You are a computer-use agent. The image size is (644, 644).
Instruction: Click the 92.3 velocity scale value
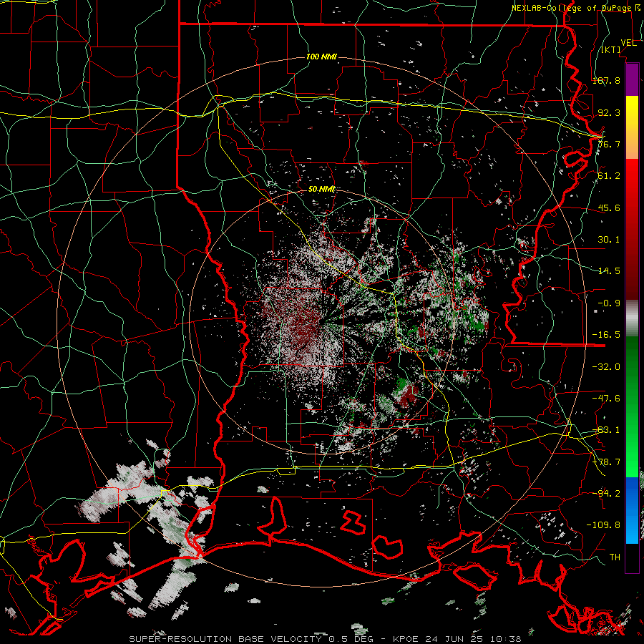[x=609, y=112]
